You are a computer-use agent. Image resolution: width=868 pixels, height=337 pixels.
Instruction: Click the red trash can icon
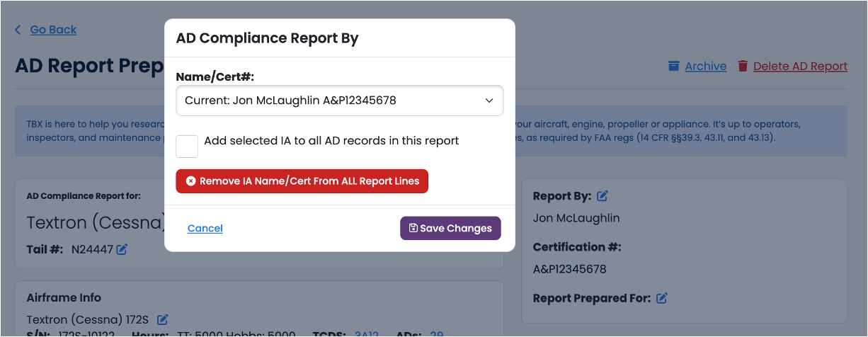743,66
